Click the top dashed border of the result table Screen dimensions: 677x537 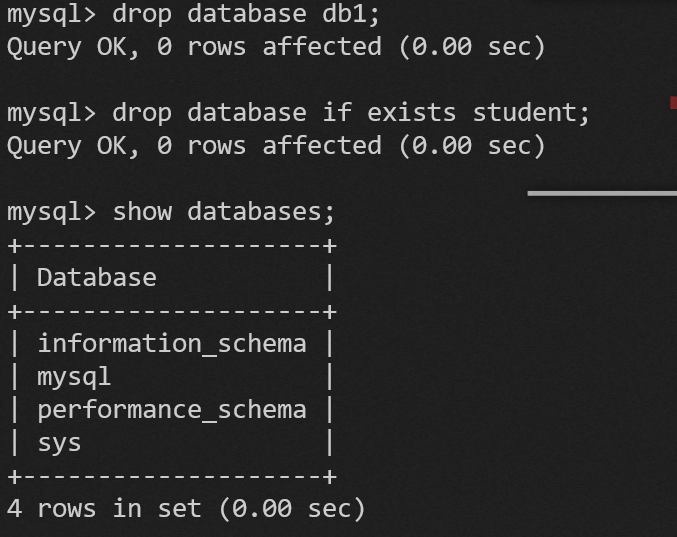click(171, 245)
